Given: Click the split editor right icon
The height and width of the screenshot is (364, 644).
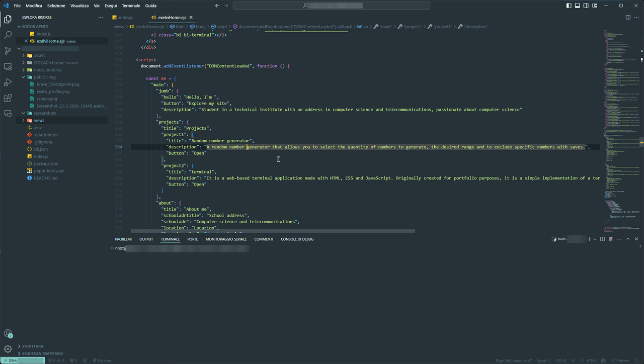Looking at the screenshot, I should [628, 18].
